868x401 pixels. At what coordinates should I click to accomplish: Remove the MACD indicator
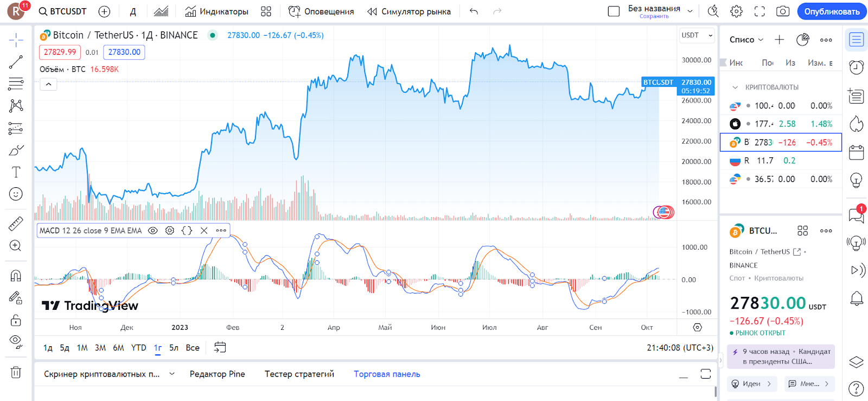(204, 231)
